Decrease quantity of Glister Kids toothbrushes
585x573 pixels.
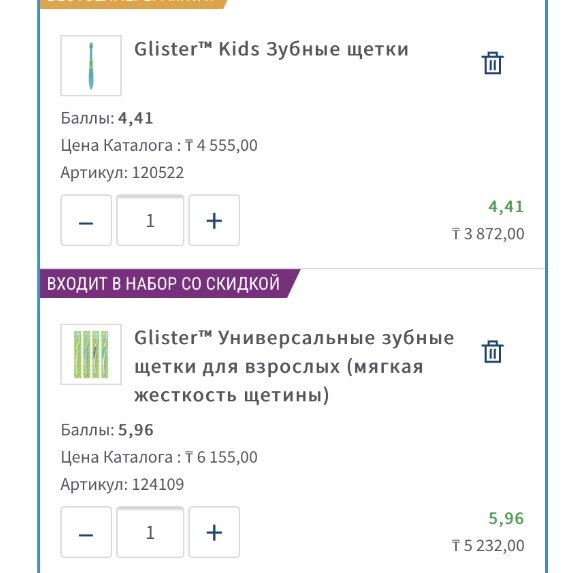pos(86,220)
